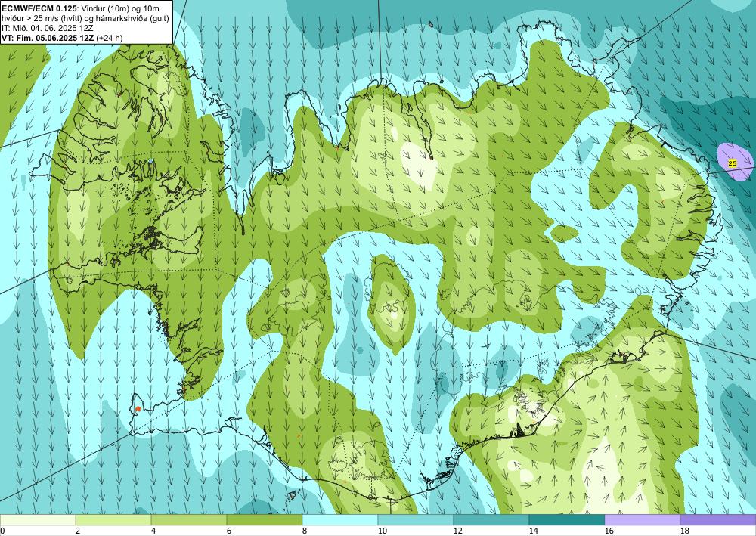
Task: Select the 2–4 m/s legend color
Action: [113, 519]
